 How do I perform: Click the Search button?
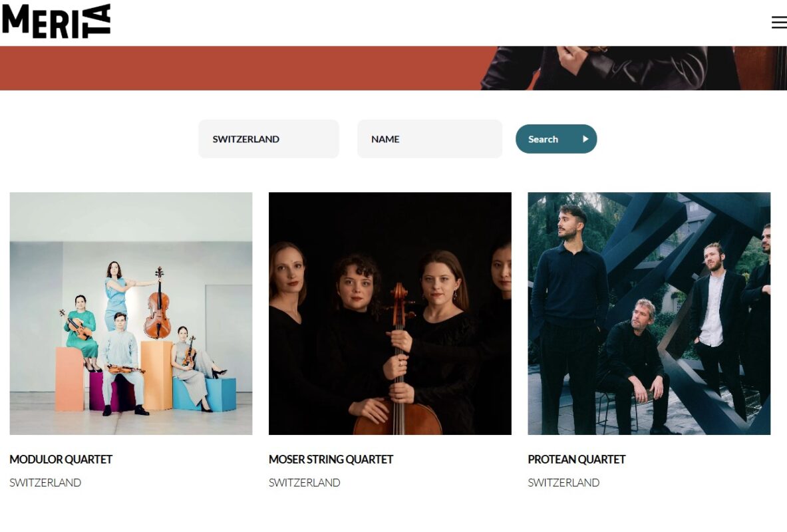coord(556,139)
